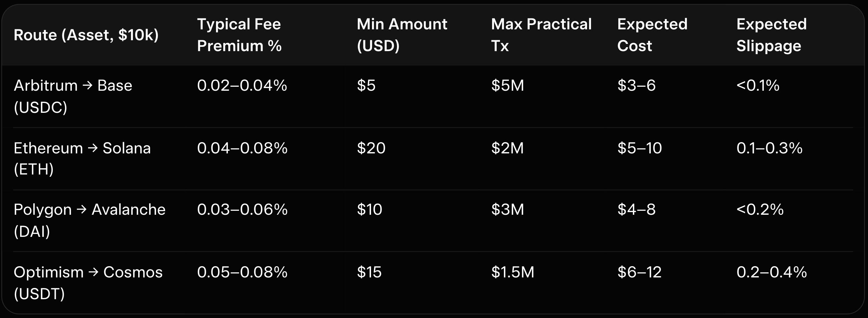Select the Polygon → Avalanche (DAI) route cell
This screenshot has height=318, width=868.
(89, 221)
